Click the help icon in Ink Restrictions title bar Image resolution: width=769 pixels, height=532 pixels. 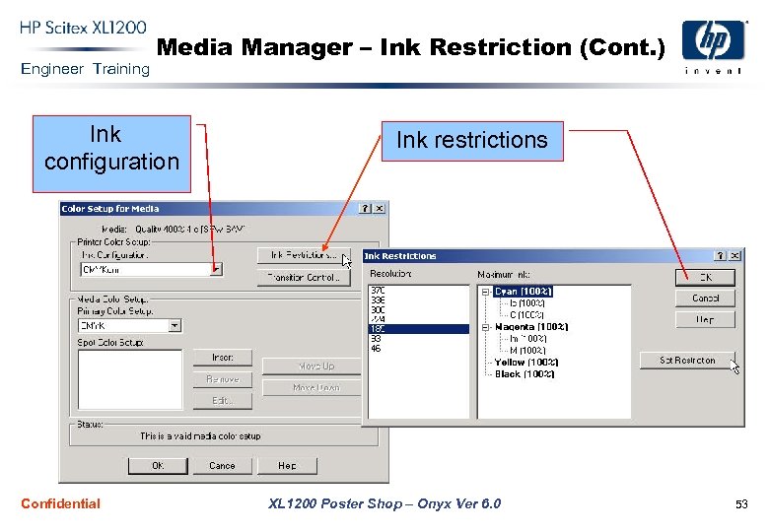720,256
